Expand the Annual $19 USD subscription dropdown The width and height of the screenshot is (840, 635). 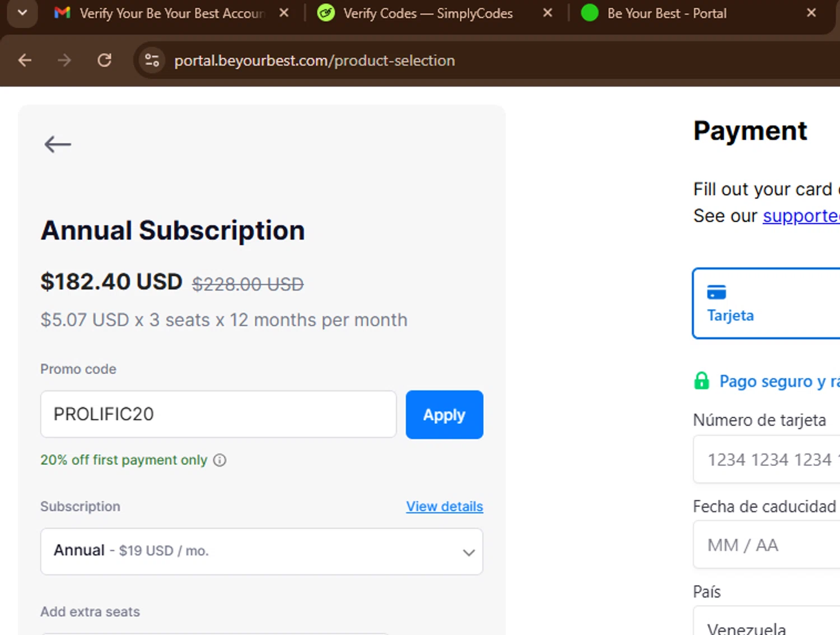262,552
